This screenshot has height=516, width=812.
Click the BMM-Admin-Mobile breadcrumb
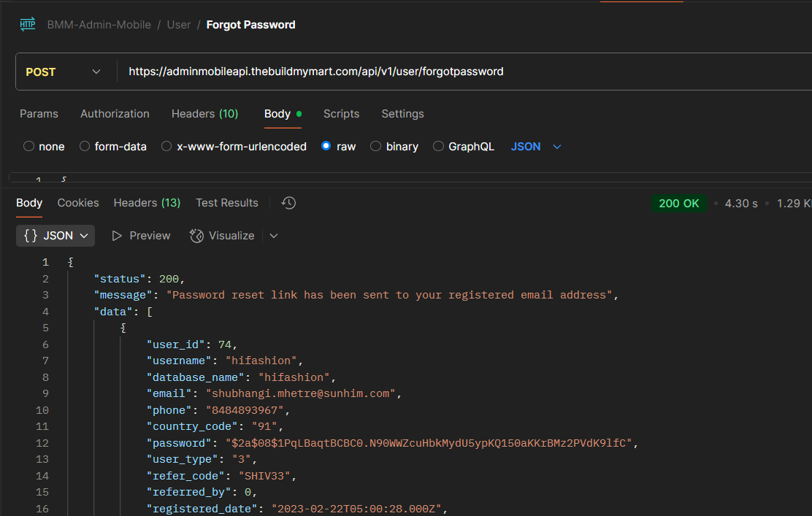pos(99,25)
